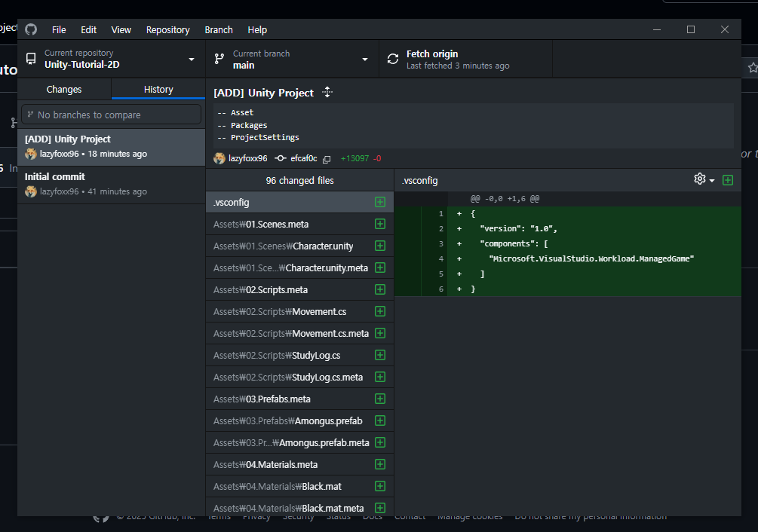Click added status icon for Black.mat
758x532 pixels.
pos(380,486)
